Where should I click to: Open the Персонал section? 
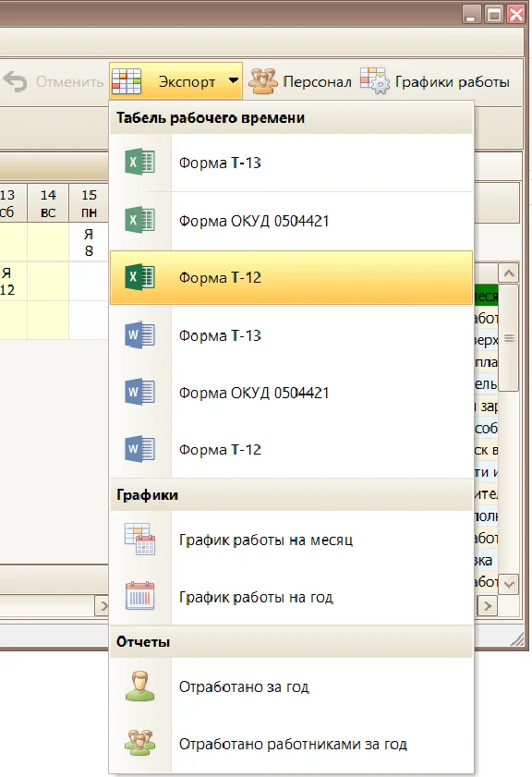pyautogui.click(x=317, y=81)
